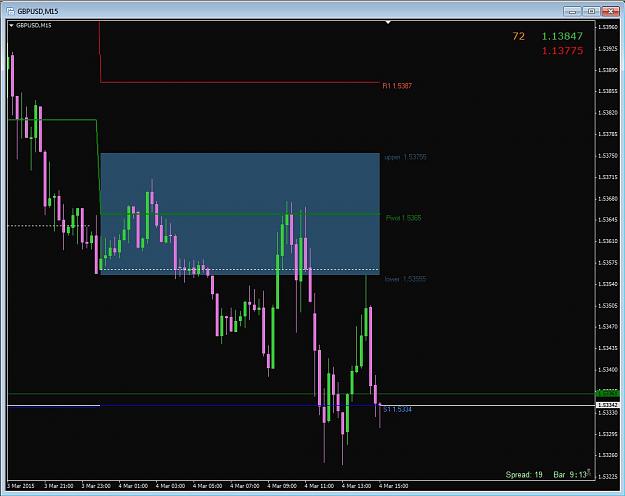Image resolution: width=625 pixels, height=496 pixels.
Task: Click the green 1.13847 price readout
Action: point(562,36)
